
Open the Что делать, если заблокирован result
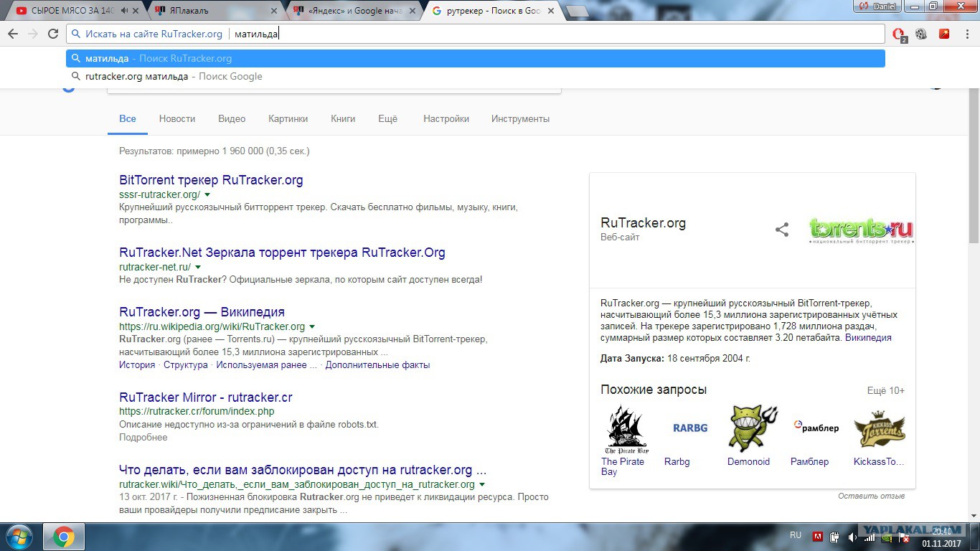(303, 471)
